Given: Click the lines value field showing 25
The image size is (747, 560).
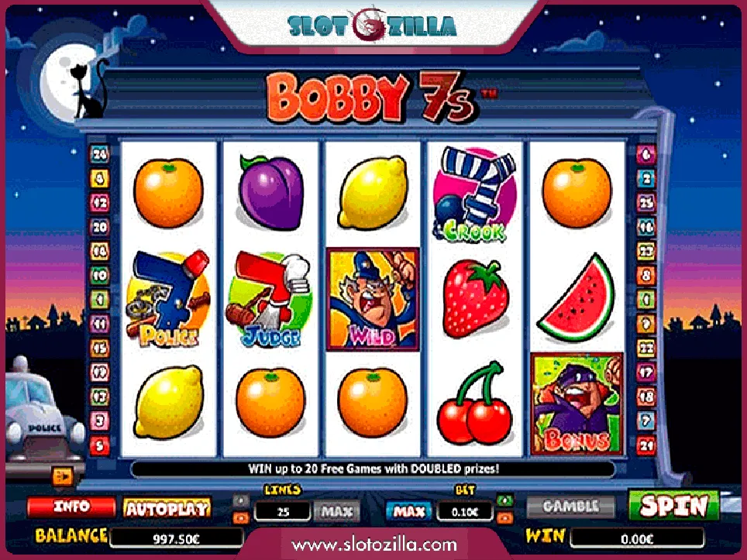Looking at the screenshot, I should (x=283, y=512).
